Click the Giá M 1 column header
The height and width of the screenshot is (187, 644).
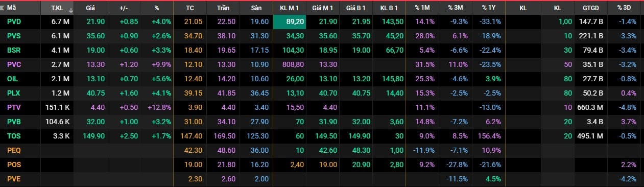coord(323,9)
